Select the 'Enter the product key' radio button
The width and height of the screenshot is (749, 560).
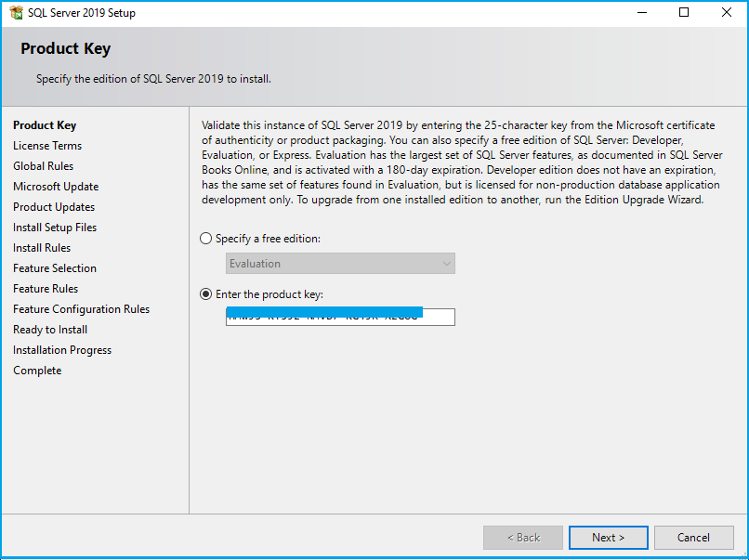coord(206,294)
